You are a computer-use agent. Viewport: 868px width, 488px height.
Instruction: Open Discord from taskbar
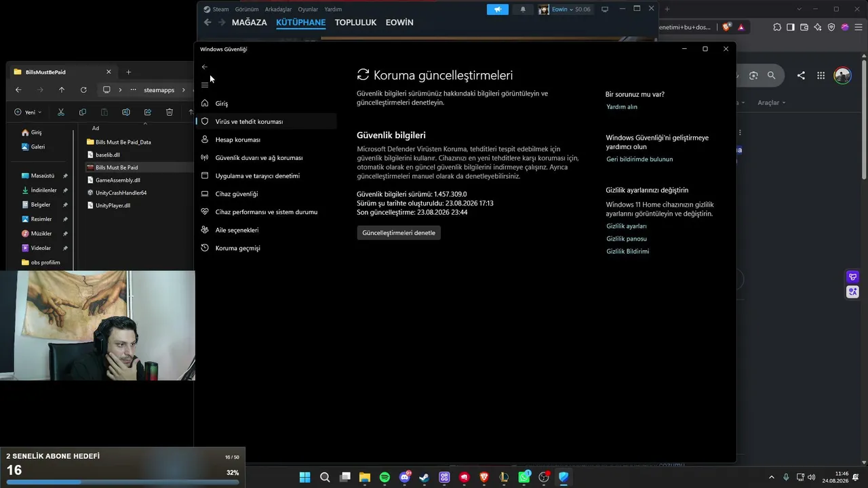(405, 477)
